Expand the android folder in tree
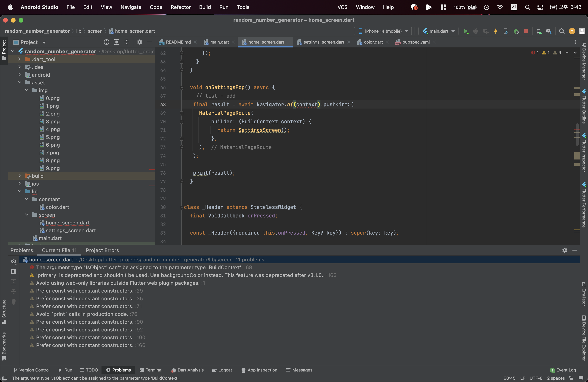The height and width of the screenshot is (382, 588). tap(19, 75)
